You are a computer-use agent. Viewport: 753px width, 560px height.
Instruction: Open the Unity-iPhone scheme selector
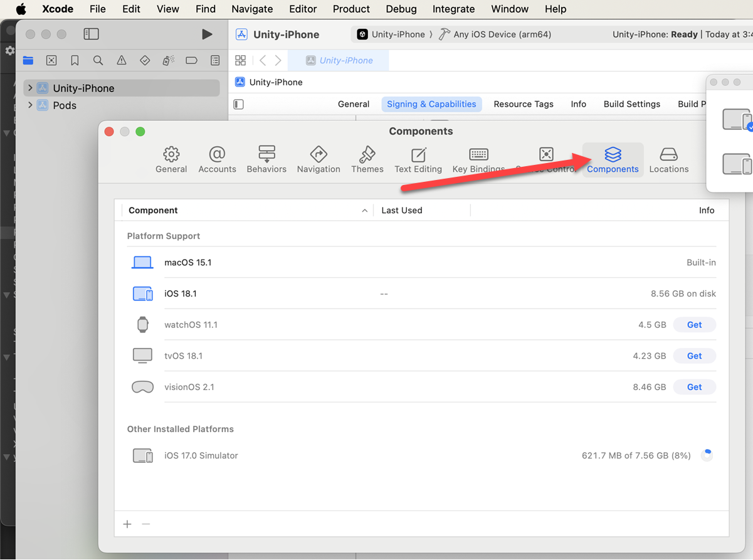(391, 34)
